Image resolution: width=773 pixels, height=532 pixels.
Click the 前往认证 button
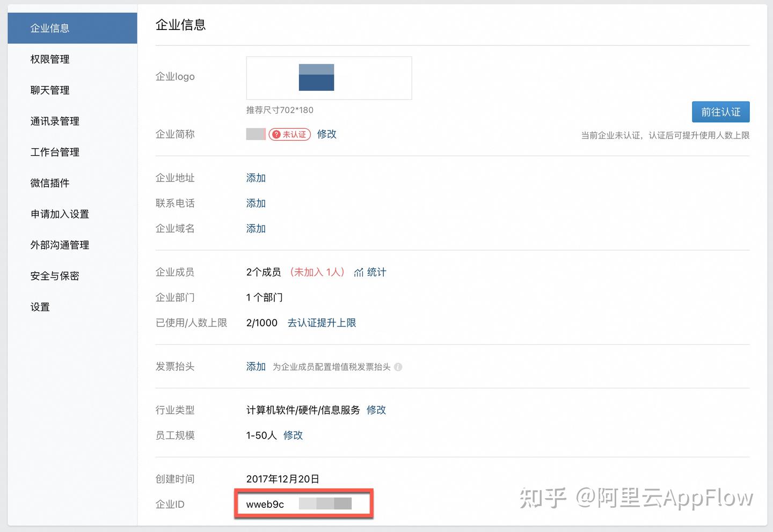[720, 112]
